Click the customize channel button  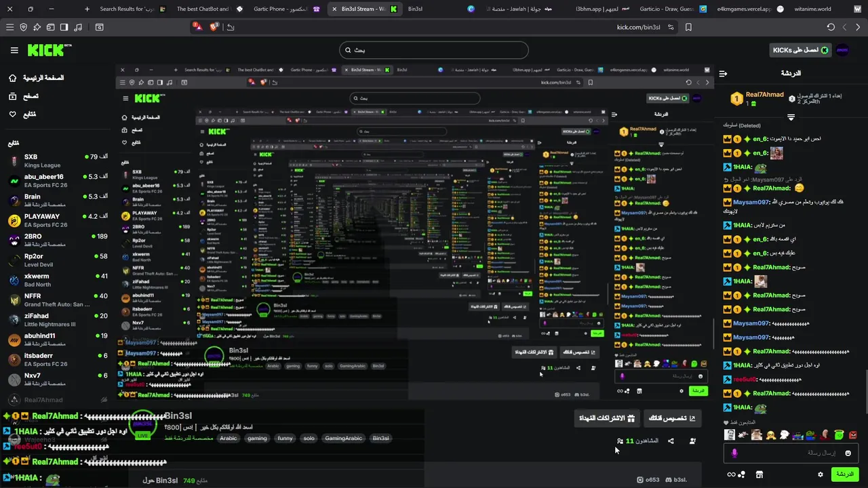672,418
